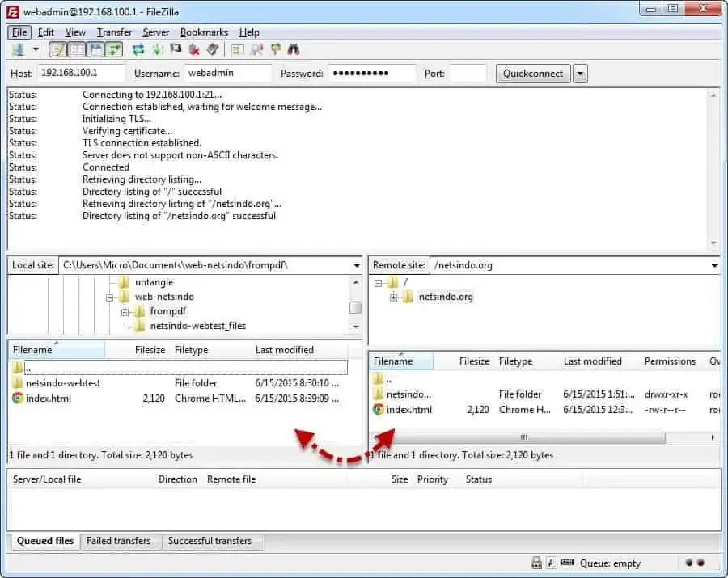
Task: Open the Transfer menu
Action: click(114, 32)
